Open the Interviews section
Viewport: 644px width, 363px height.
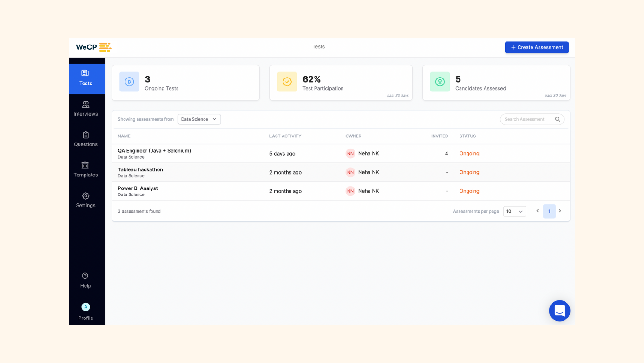point(86,109)
